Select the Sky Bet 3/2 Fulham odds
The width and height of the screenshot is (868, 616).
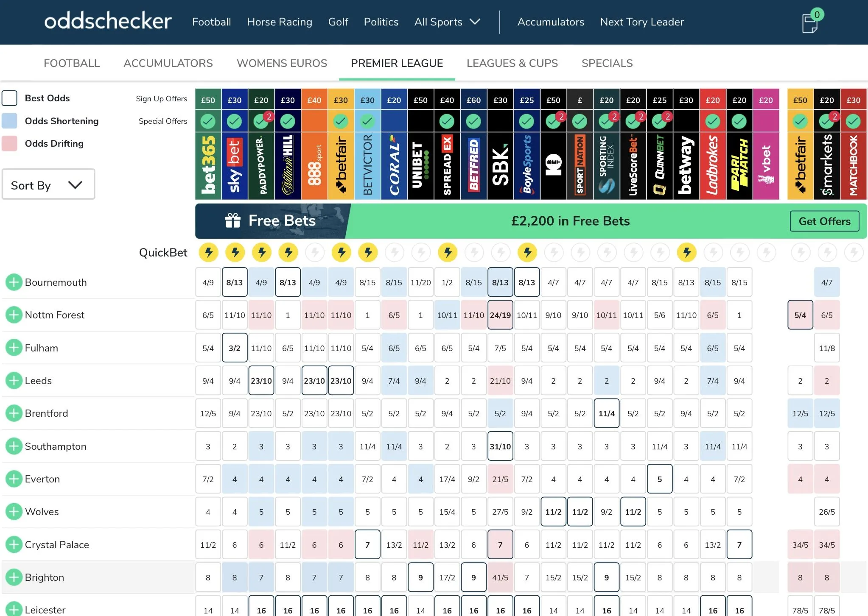click(235, 348)
